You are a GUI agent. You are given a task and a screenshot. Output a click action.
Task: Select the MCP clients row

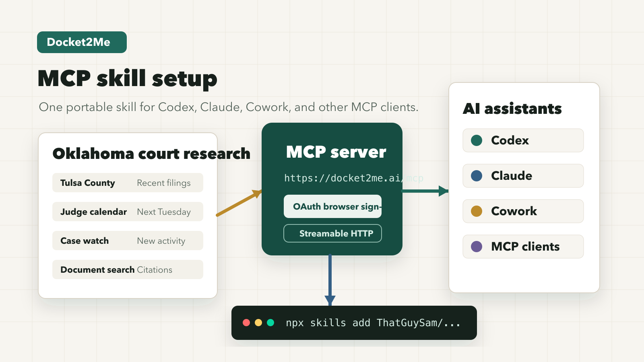[x=523, y=247]
